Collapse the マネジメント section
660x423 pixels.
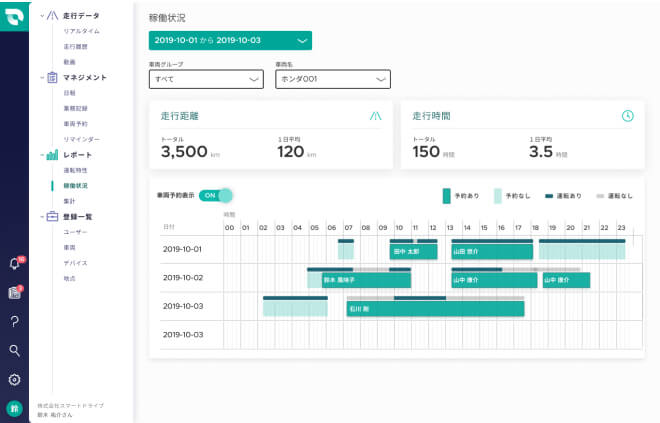coord(41,77)
